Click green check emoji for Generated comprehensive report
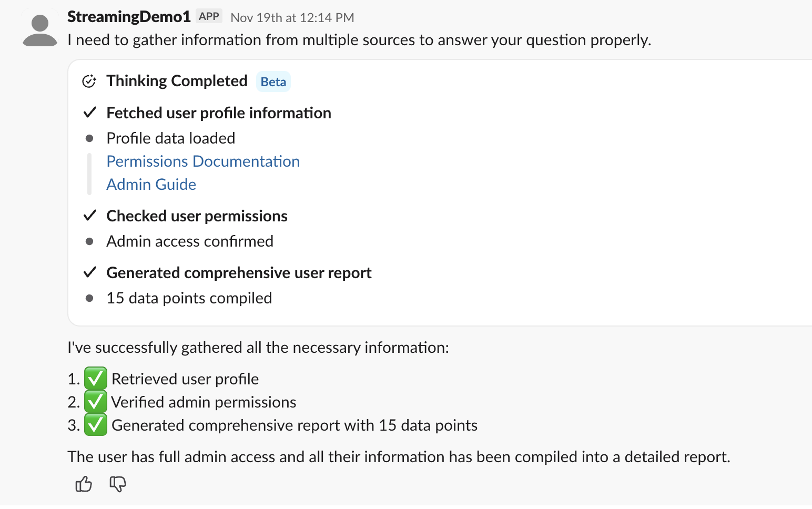812x509 pixels. pos(96,425)
